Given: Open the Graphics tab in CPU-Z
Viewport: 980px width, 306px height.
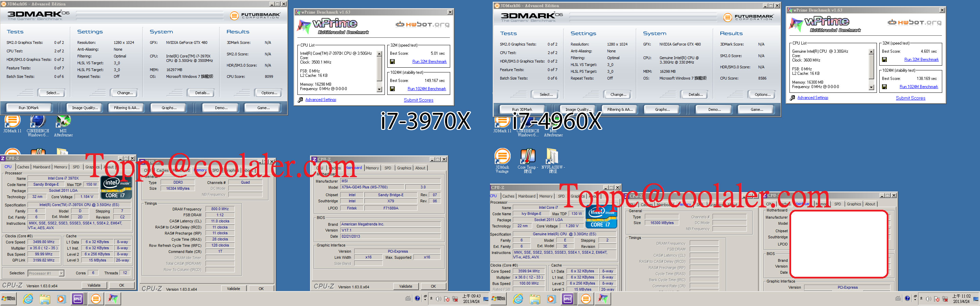Looking at the screenshot, I should click(92, 167).
